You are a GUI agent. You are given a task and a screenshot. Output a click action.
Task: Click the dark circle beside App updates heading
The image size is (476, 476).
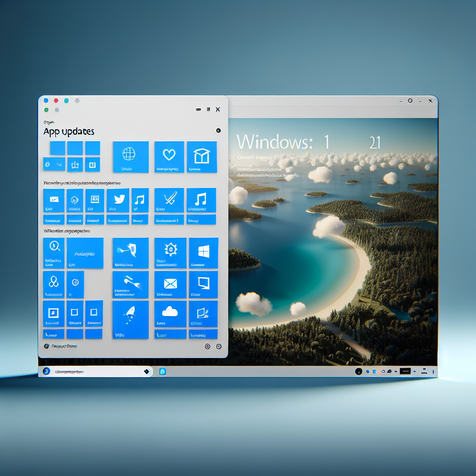[218, 131]
